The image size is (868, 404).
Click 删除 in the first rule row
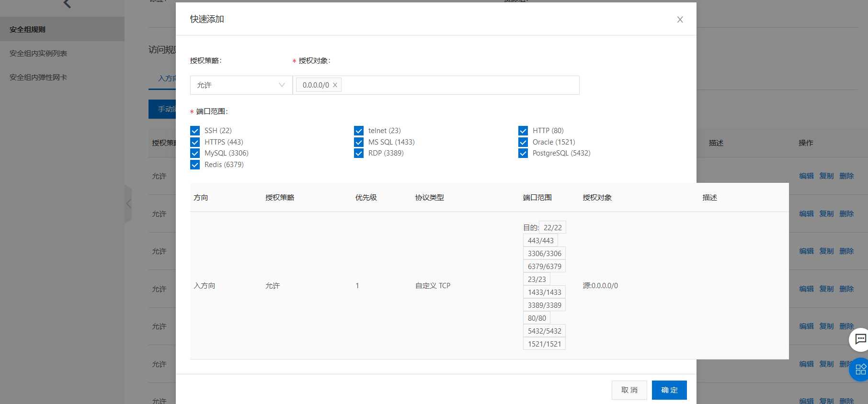click(x=846, y=176)
